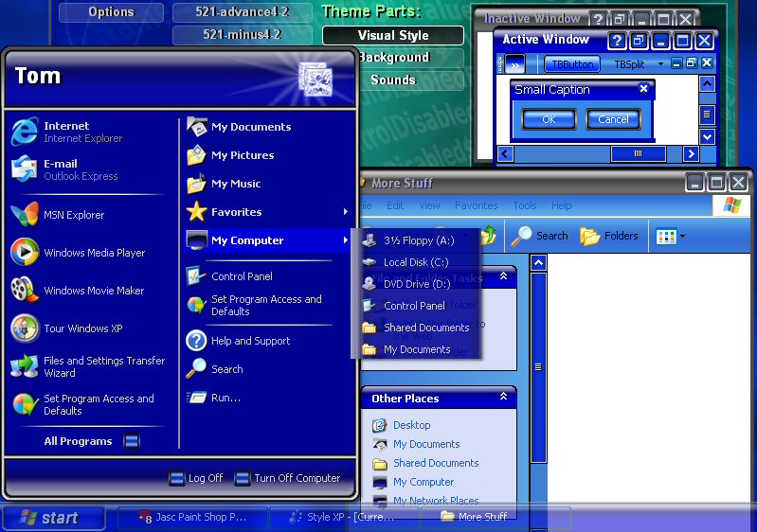
Task: Open Help menu in More Stuff
Action: (562, 205)
